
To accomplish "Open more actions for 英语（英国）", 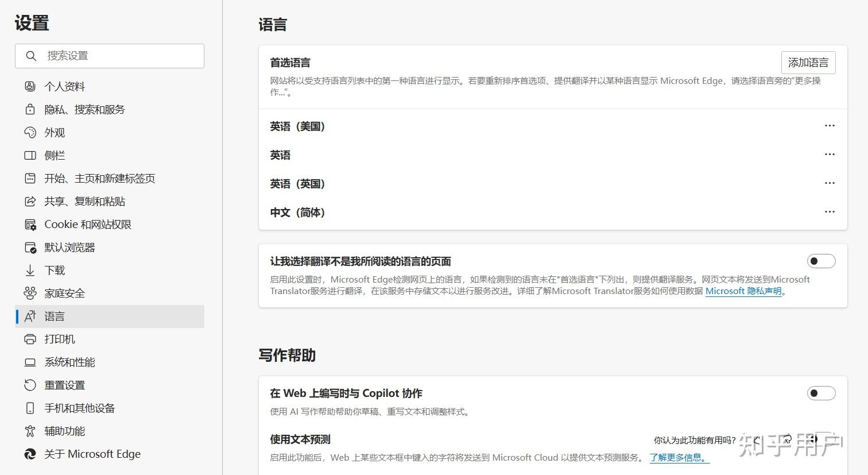I will pyautogui.click(x=830, y=183).
